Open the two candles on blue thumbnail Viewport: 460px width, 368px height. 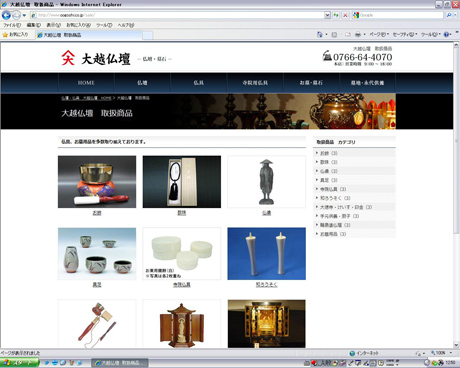[266, 254]
